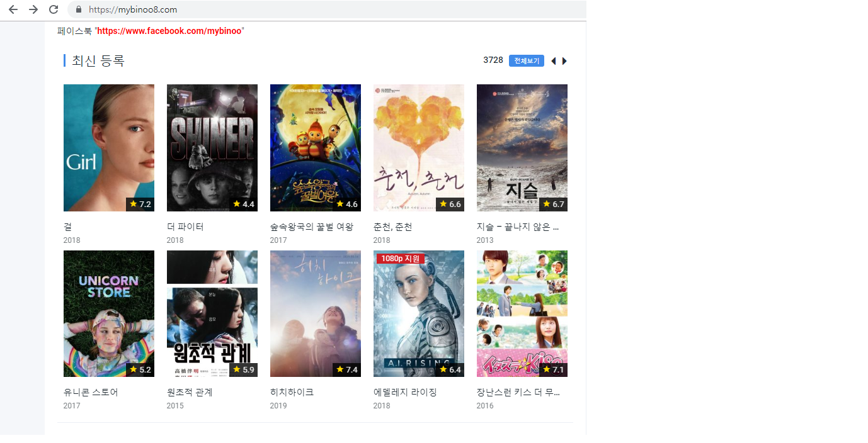Click the 6.7 star rating badge
Image resolution: width=868 pixels, height=443 pixels.
point(553,204)
